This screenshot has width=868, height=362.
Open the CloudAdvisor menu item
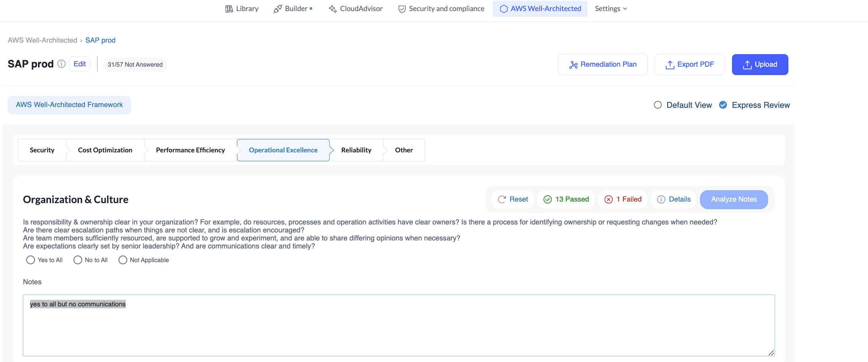356,9
